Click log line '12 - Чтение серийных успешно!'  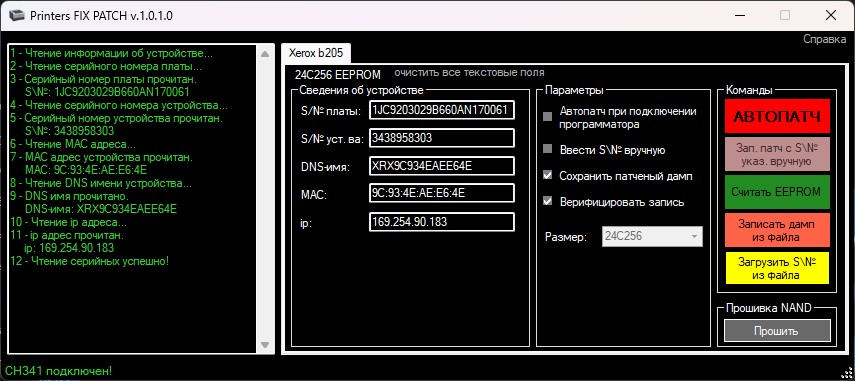(89, 261)
